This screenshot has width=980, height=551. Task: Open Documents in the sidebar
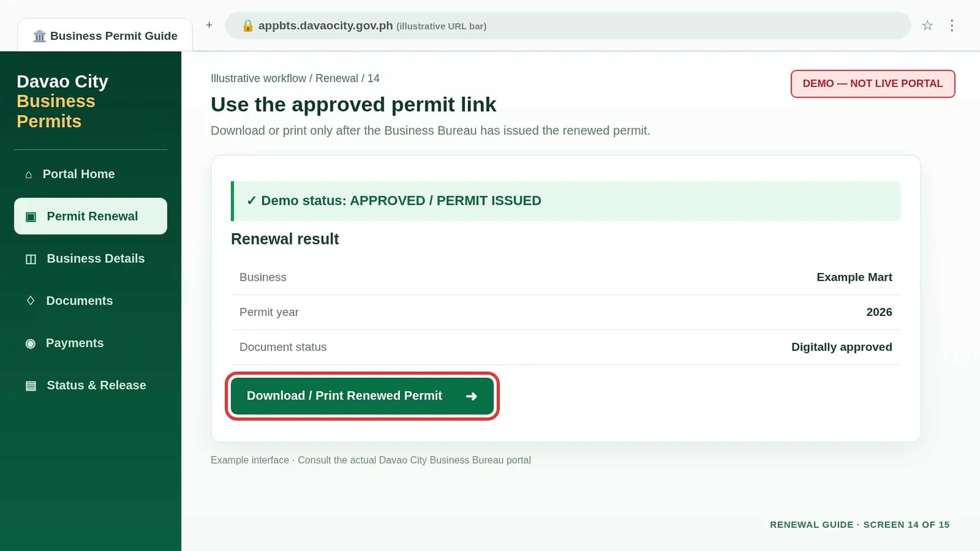click(x=90, y=301)
